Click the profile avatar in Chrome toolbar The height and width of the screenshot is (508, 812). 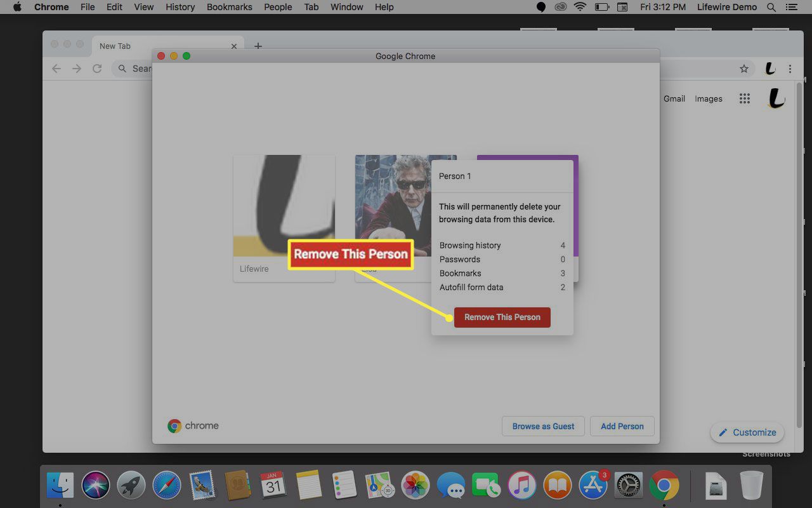tap(769, 69)
